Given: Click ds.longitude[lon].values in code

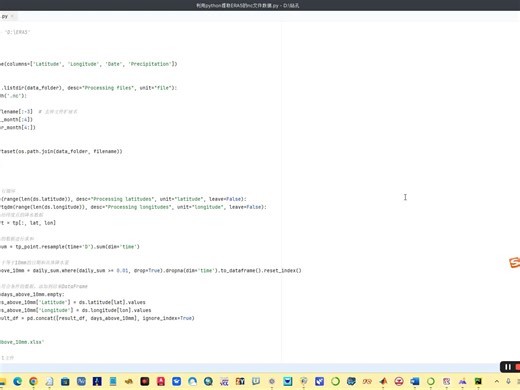Looking at the screenshot, I should 116,310.
